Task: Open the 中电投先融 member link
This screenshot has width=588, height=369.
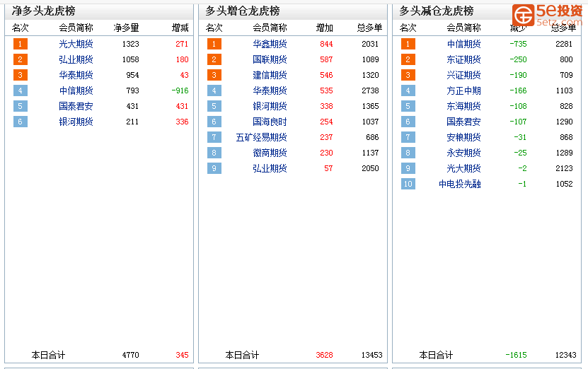Action: point(459,184)
